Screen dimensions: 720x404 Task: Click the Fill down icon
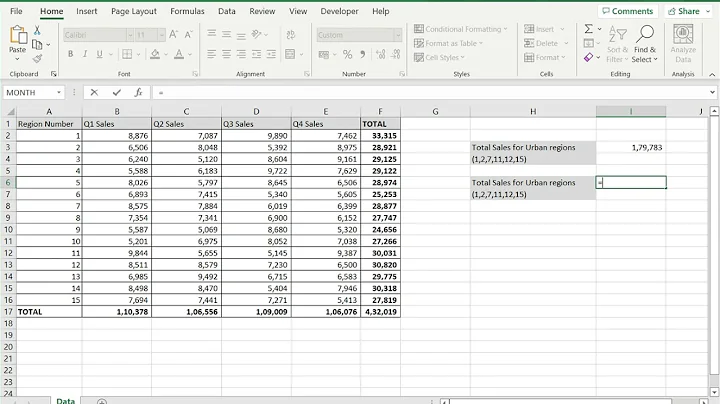click(589, 43)
